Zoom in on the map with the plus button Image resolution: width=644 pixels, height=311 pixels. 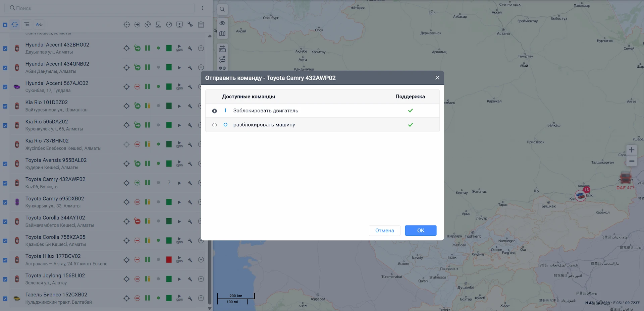[632, 150]
